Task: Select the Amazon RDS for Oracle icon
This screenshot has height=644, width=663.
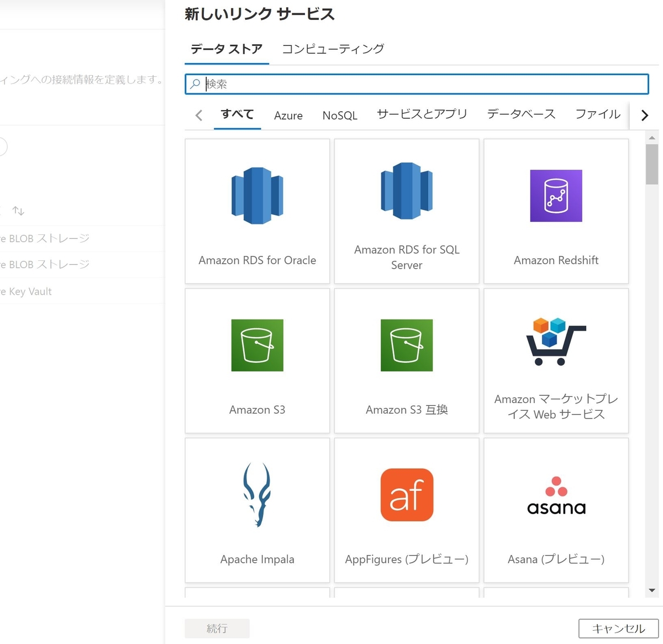Action: point(257,196)
